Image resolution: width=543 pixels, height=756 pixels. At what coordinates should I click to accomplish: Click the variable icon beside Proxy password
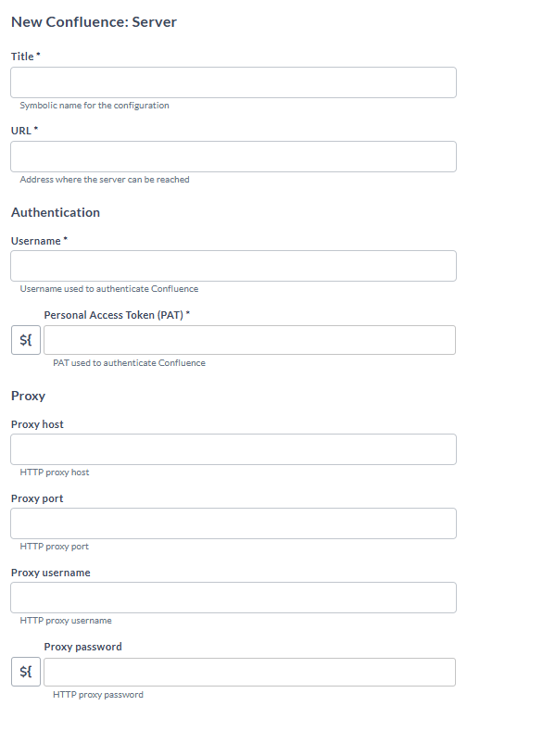(26, 672)
